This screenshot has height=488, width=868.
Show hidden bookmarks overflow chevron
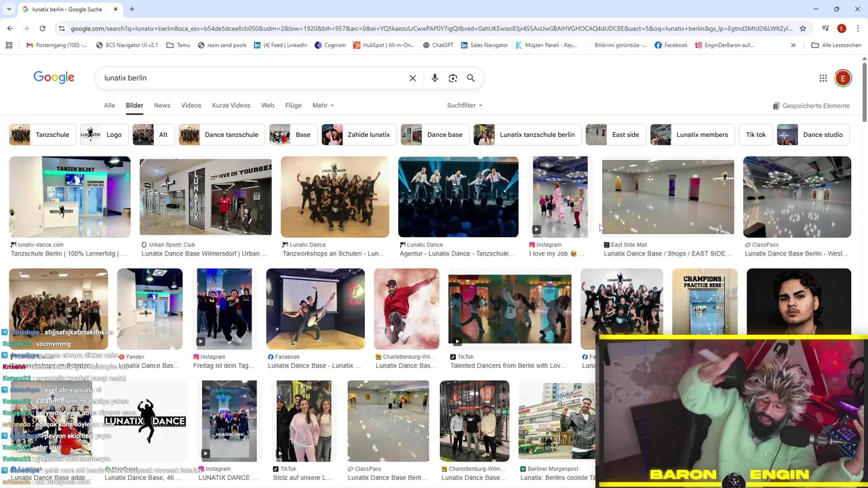point(793,45)
